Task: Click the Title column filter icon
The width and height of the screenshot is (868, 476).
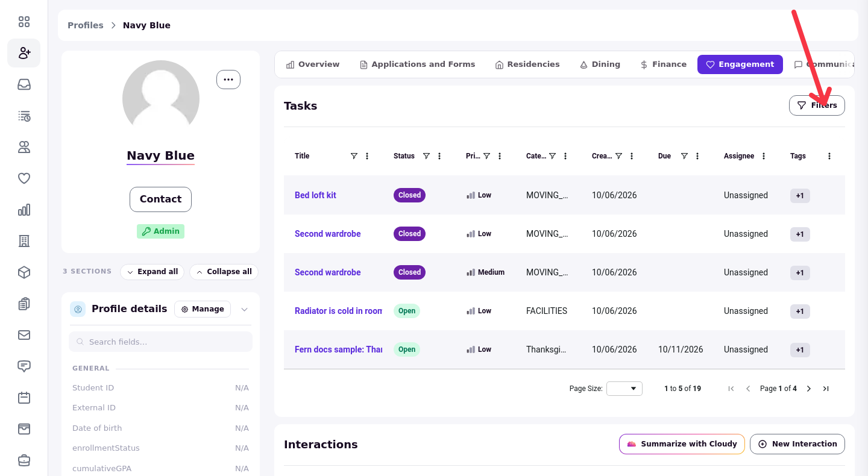Action: coord(354,156)
